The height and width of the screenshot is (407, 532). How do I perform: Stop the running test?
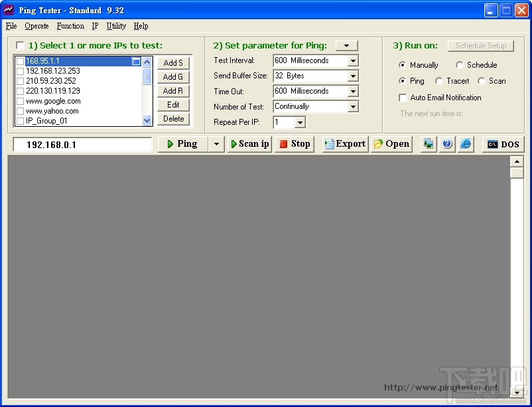(x=295, y=144)
